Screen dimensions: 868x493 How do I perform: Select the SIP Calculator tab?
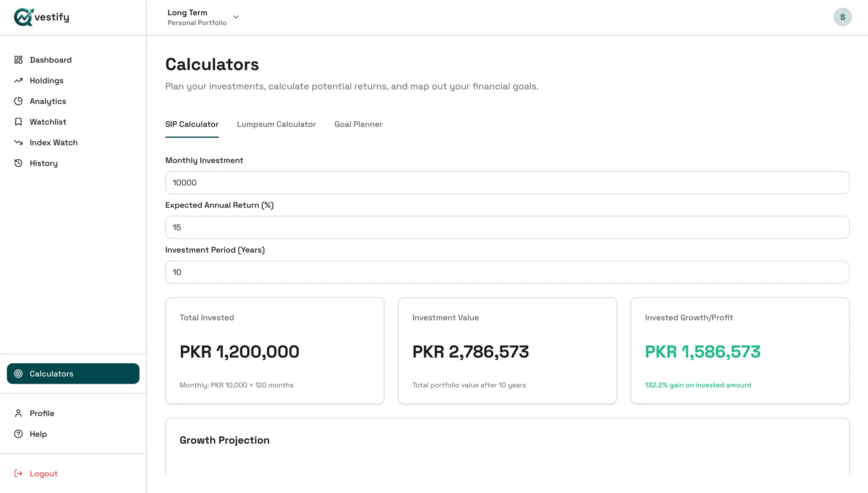coord(192,124)
